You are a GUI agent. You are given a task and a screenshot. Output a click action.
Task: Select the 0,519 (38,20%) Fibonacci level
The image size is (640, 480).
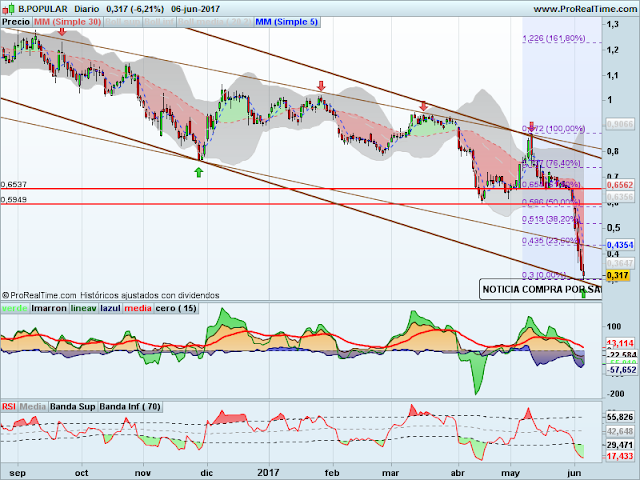(x=551, y=219)
